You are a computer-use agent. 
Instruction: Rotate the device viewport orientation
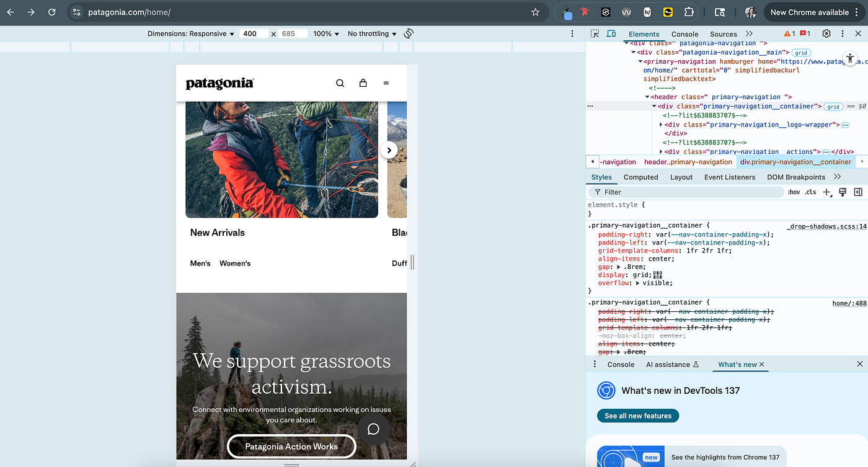pos(409,33)
